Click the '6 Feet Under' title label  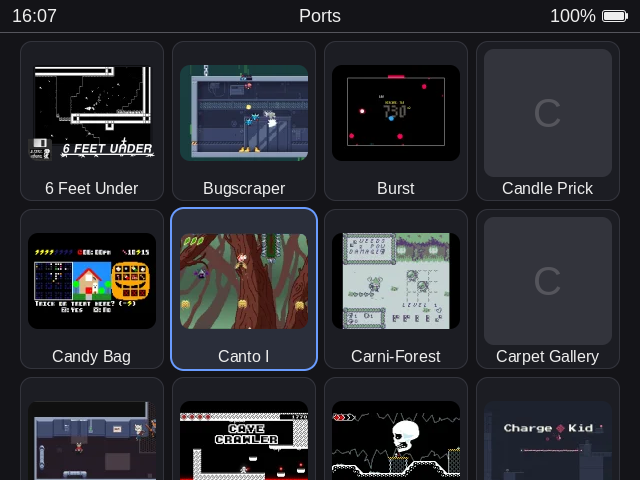coord(92,189)
